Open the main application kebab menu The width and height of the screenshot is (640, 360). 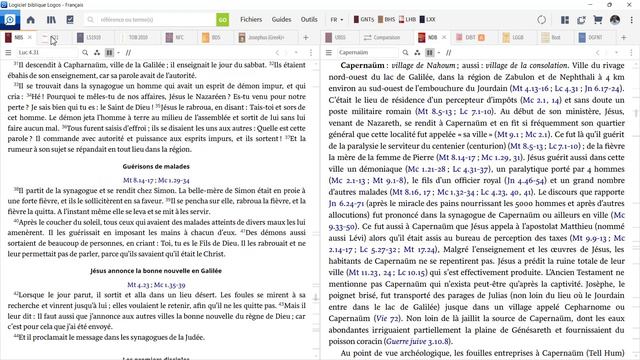click(x=631, y=20)
